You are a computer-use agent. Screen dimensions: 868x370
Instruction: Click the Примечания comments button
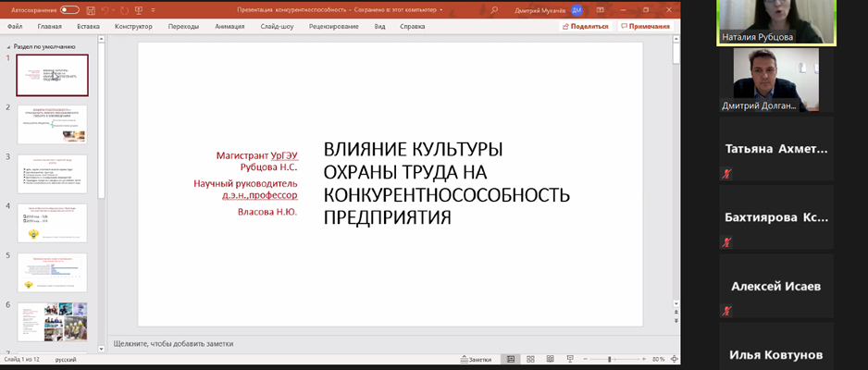tap(645, 26)
